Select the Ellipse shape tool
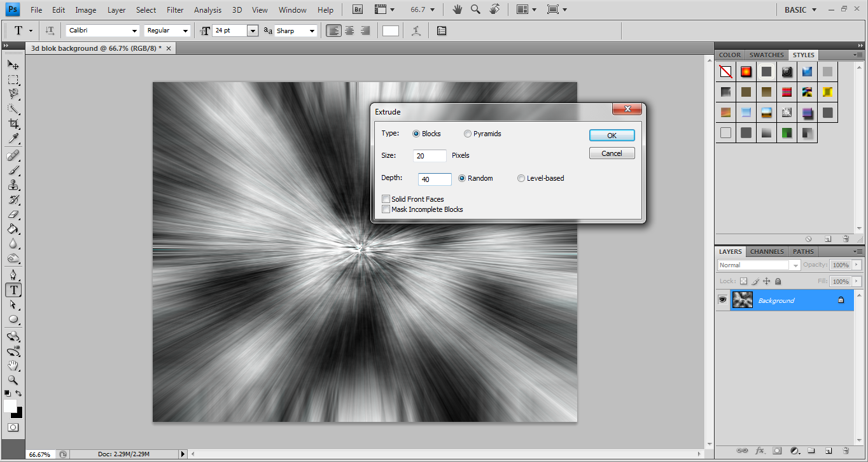Viewport: 868px width, 462px height. (13, 319)
